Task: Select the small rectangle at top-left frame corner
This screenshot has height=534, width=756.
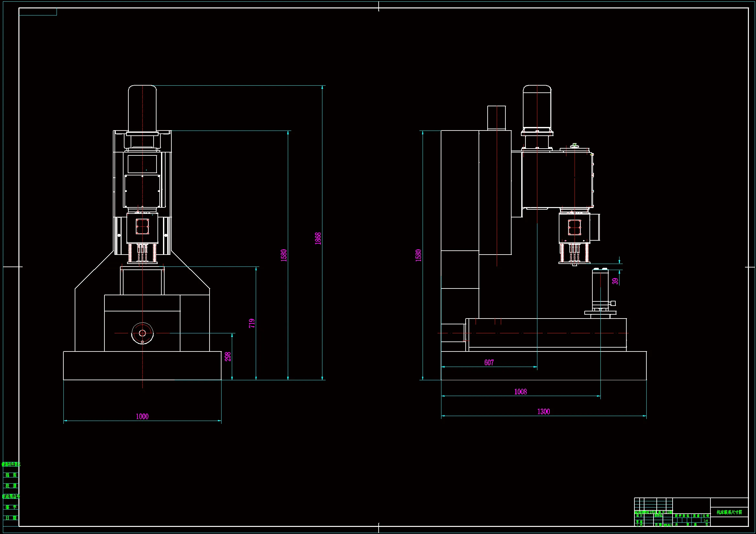Action: [38, 12]
